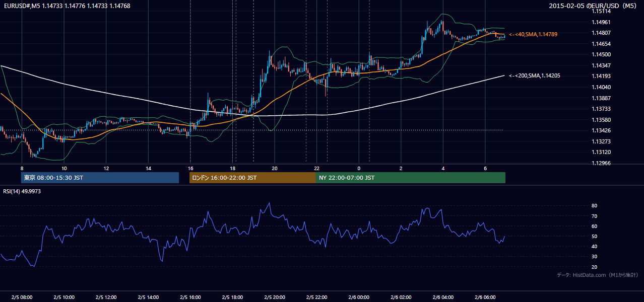The height and width of the screenshot is (302, 644).
Task: Click the 2/5 22:00 time axis label
Action: pos(316,297)
